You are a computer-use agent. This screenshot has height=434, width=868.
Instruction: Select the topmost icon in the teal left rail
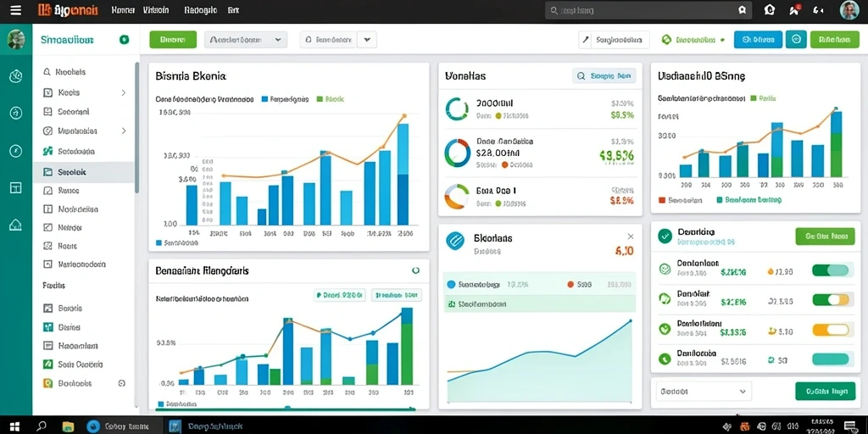(x=16, y=76)
